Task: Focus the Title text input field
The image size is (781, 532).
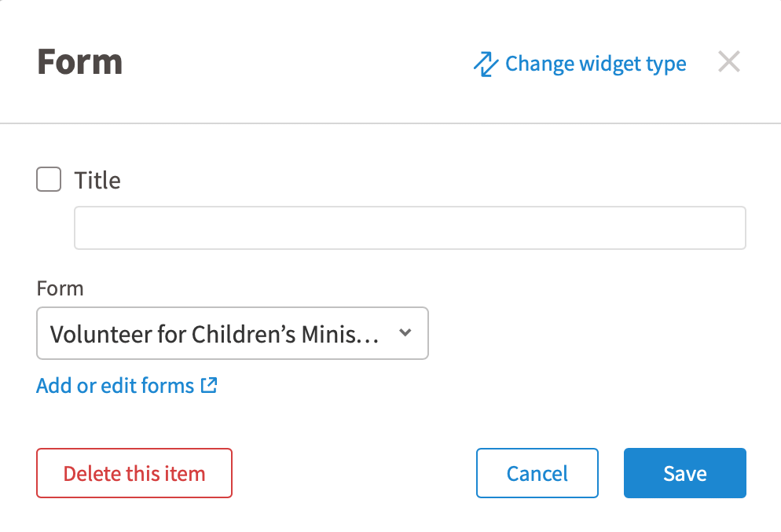Action: click(x=410, y=228)
